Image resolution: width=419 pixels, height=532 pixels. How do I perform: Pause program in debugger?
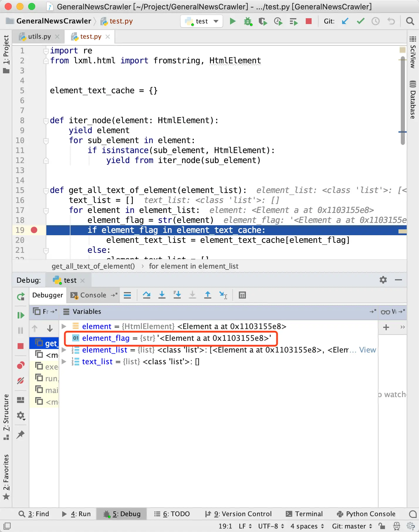(x=21, y=331)
